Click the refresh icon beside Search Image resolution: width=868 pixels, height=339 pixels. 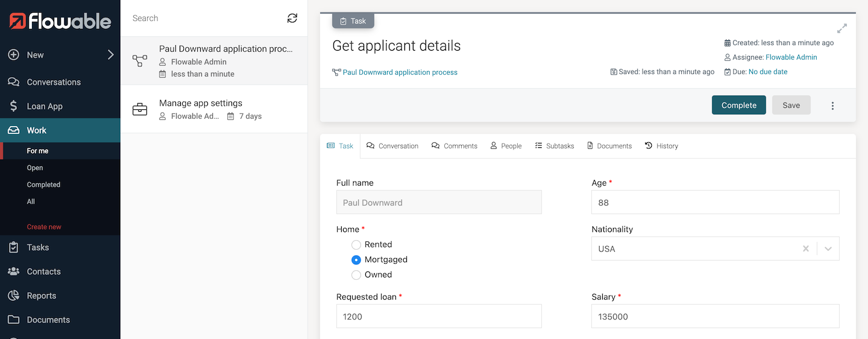[292, 18]
